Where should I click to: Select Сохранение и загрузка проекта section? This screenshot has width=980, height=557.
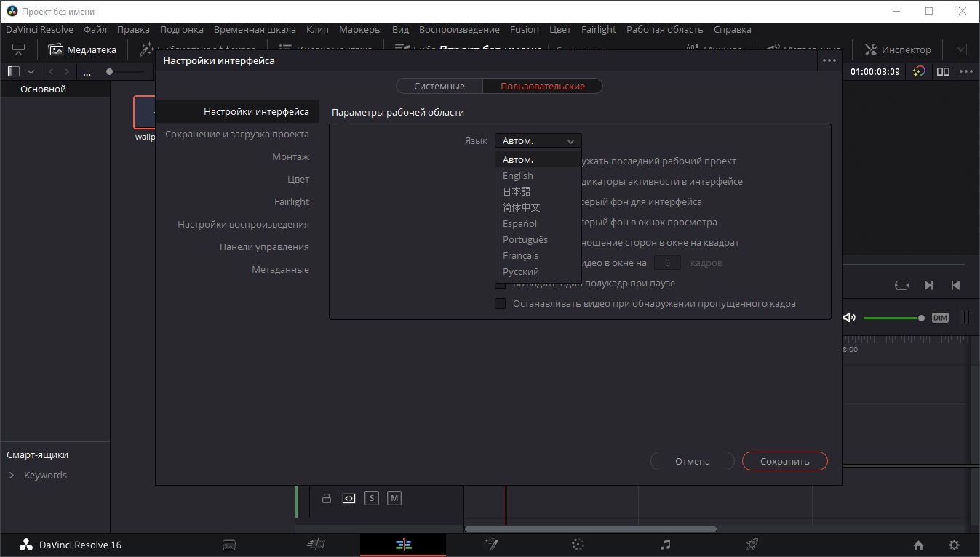click(237, 134)
